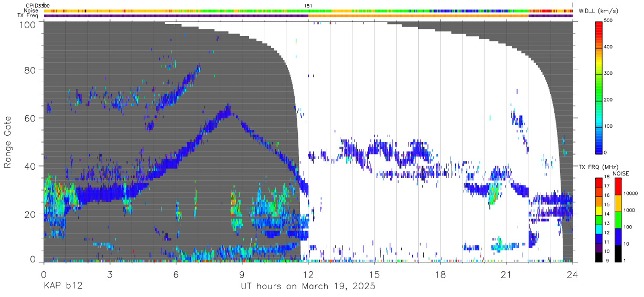This screenshot has height=297, width=644.
Task: Click UT hours axis tick '21'
Action: click(x=507, y=274)
